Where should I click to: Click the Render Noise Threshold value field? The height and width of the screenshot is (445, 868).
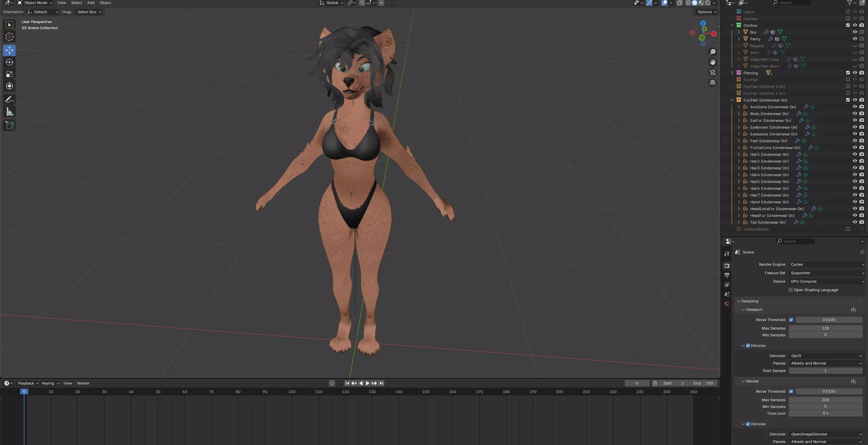(829, 391)
